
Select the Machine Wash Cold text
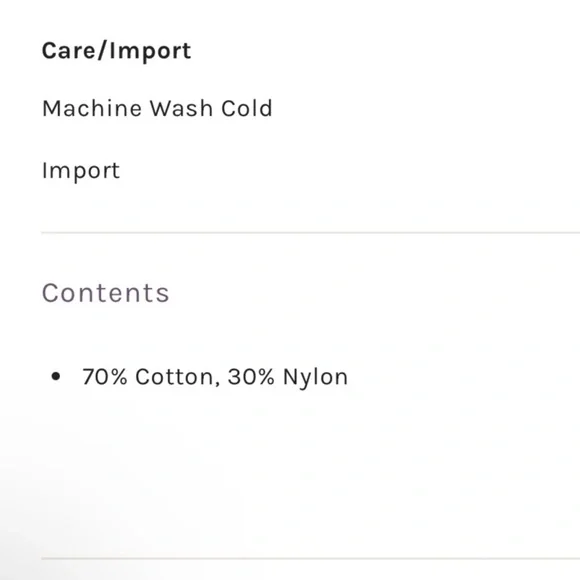pos(157,108)
